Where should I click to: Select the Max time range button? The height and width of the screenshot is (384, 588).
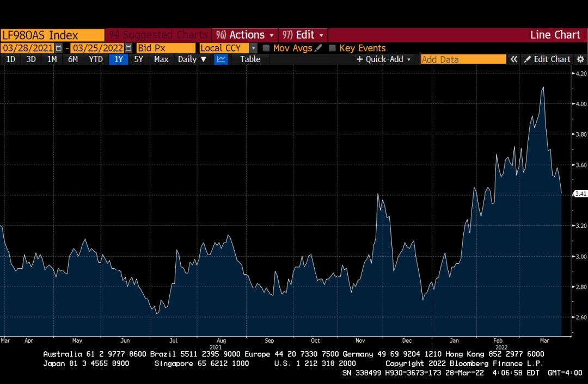[161, 59]
